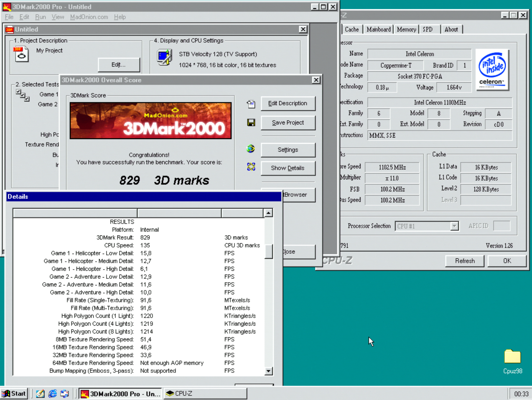Open the File menu
This screenshot has height=400, width=532.
9,17
